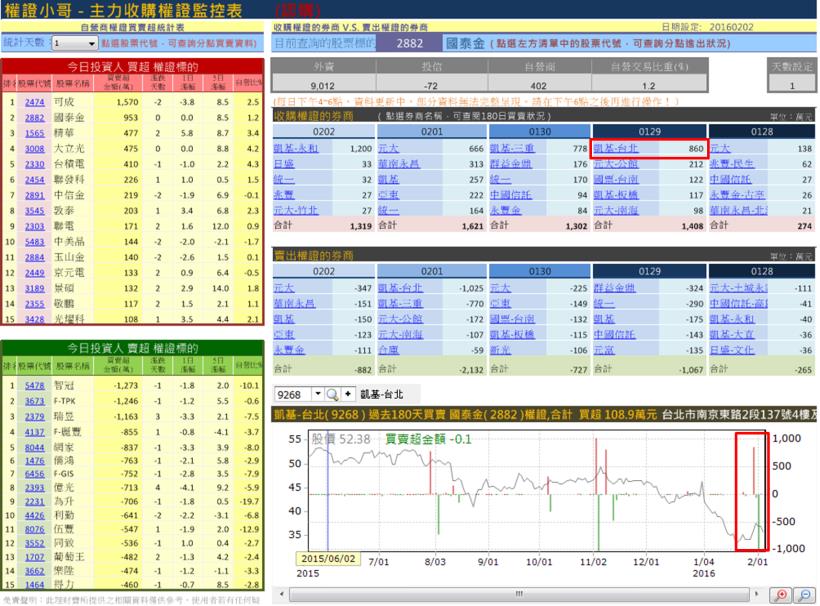Click 凱基-台北 seller with -1,025 on 0201
The image size is (820, 606).
coord(400,288)
